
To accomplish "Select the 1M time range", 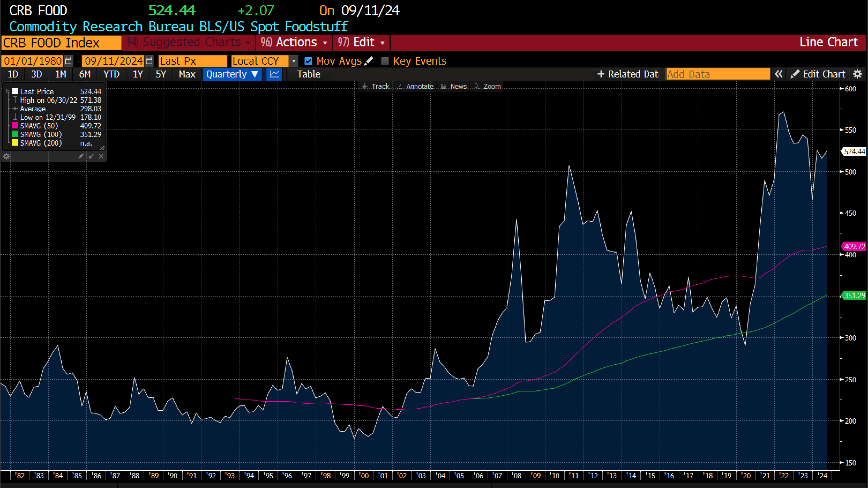I will click(61, 74).
